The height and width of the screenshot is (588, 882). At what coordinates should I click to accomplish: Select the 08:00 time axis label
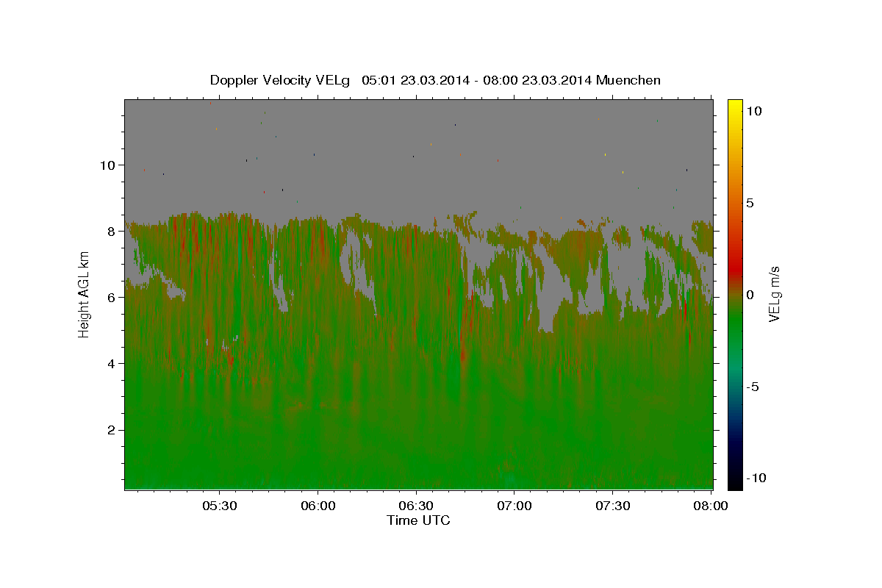point(711,506)
